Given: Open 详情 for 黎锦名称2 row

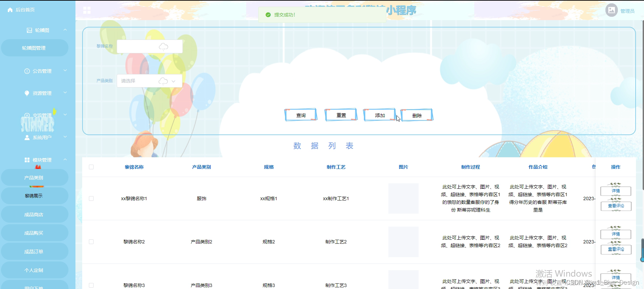Looking at the screenshot, I should (616, 234).
